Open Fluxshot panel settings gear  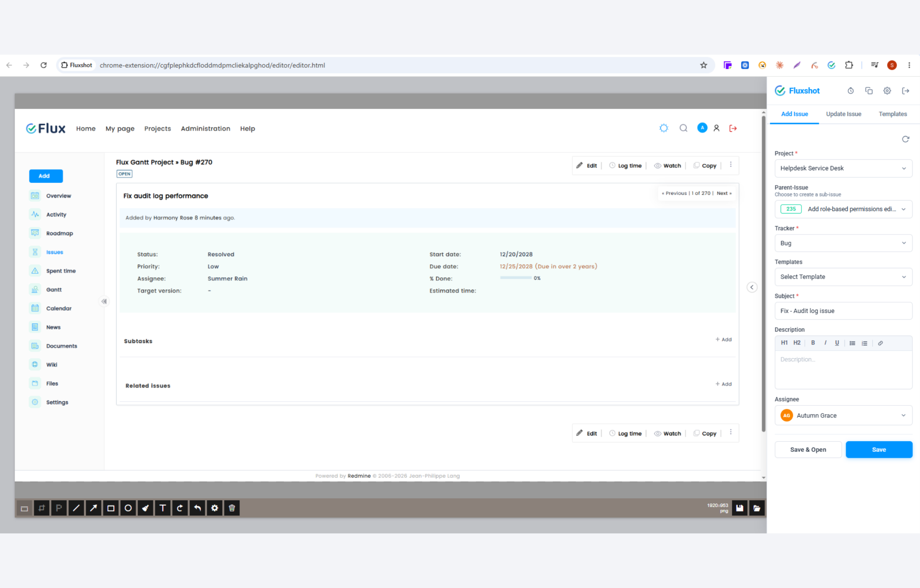[x=887, y=91]
